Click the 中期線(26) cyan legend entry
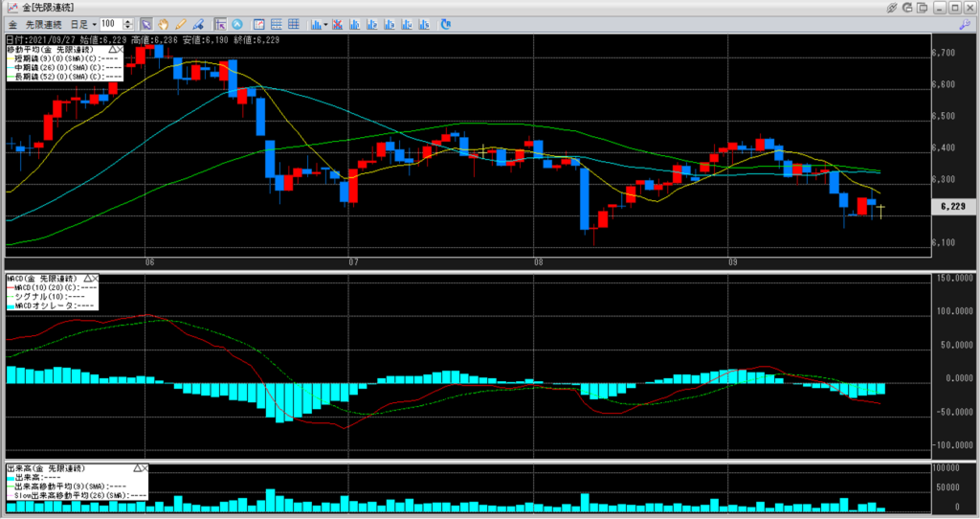The height and width of the screenshot is (519, 980). (x=65, y=68)
